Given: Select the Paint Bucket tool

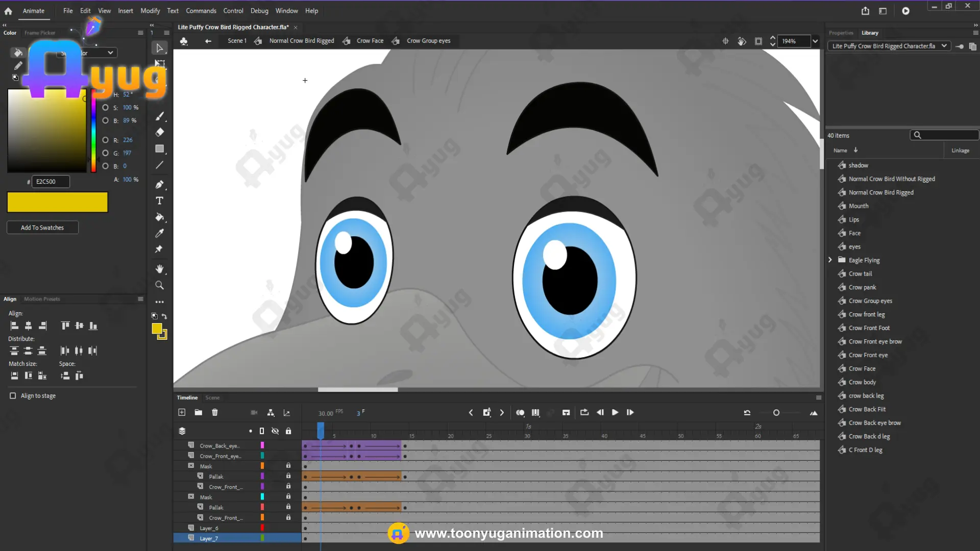Looking at the screenshot, I should 159,217.
